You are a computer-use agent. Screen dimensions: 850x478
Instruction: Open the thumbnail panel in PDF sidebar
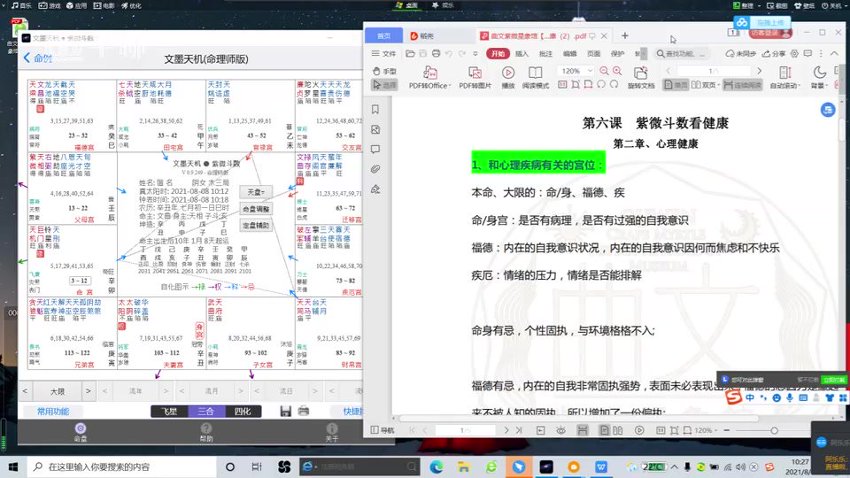pos(375,130)
